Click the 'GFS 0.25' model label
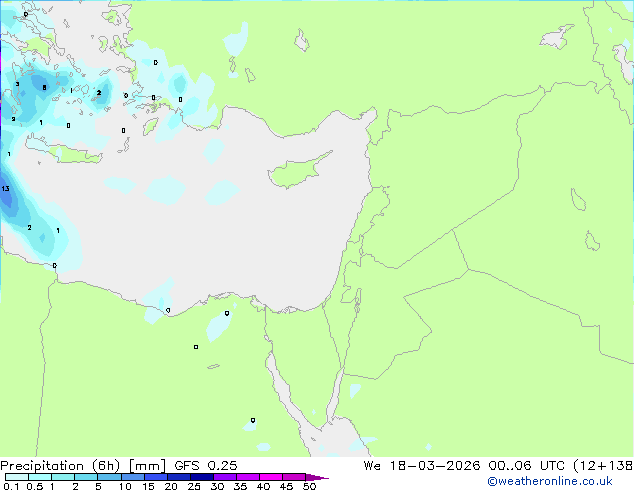Screen dimensions: 634x490 point(206,466)
